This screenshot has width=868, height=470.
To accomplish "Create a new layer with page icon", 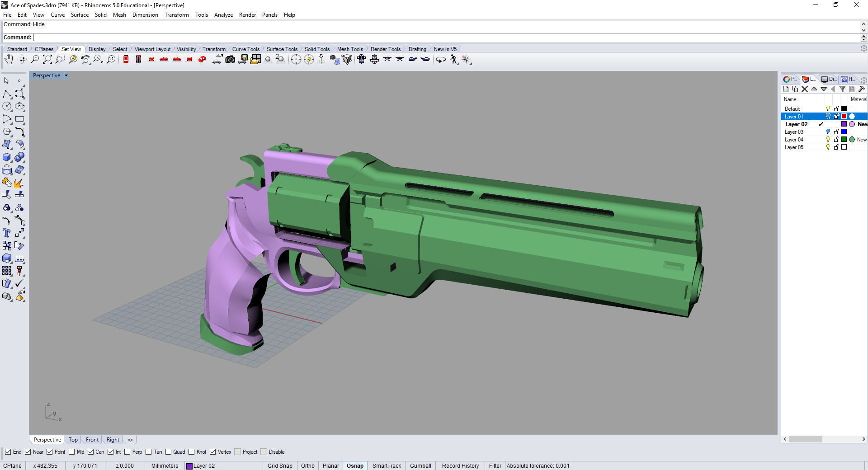I will [786, 89].
